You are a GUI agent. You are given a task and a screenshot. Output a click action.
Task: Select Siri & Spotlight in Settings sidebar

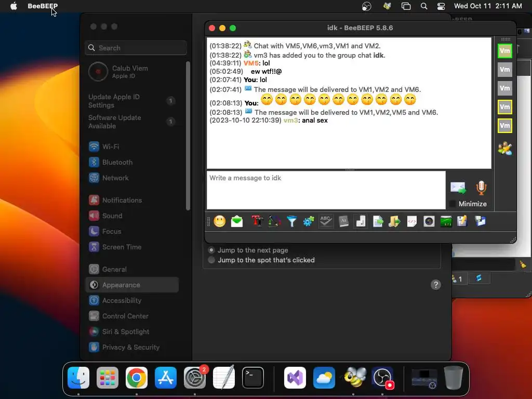click(131, 332)
